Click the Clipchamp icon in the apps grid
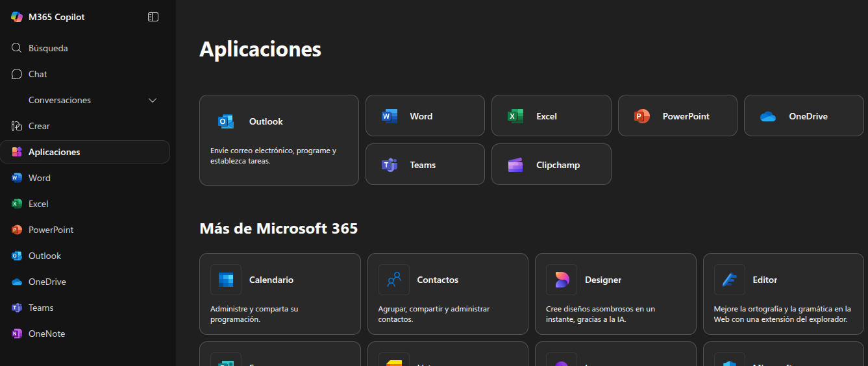This screenshot has height=366, width=868. click(x=515, y=165)
